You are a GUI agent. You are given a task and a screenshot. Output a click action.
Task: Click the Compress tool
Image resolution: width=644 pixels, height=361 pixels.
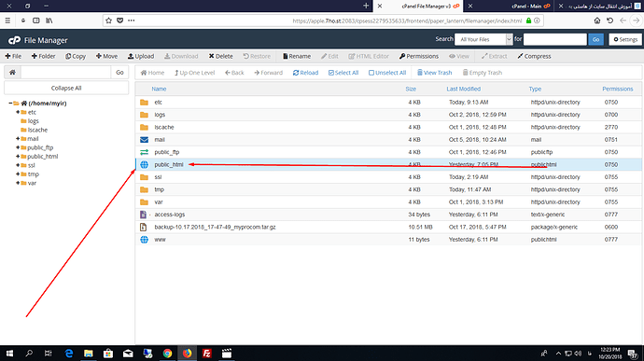pyautogui.click(x=534, y=56)
